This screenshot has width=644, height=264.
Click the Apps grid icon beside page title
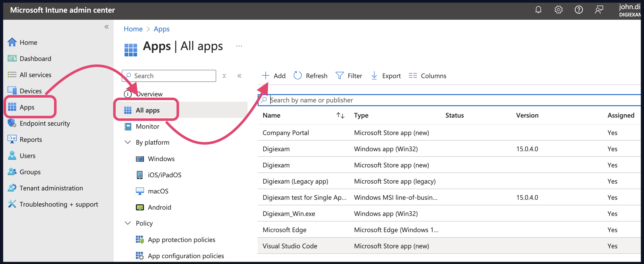(x=131, y=50)
